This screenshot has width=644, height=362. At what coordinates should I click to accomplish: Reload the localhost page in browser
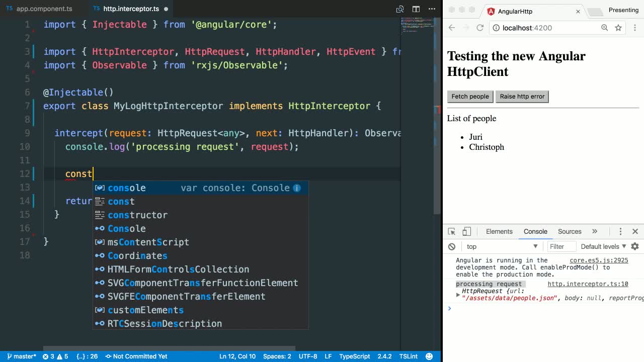pyautogui.click(x=480, y=28)
